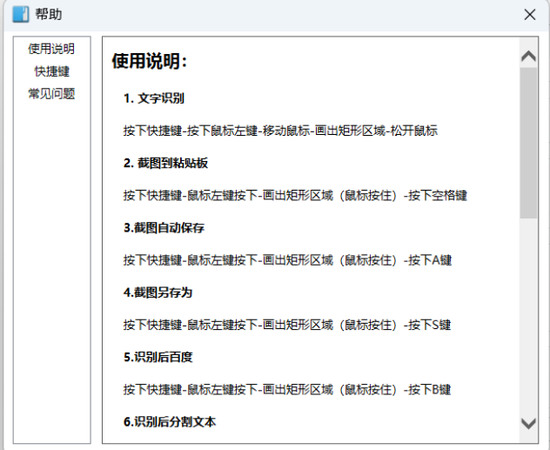
Task: Click the 使用说明: heading text
Action: (149, 61)
